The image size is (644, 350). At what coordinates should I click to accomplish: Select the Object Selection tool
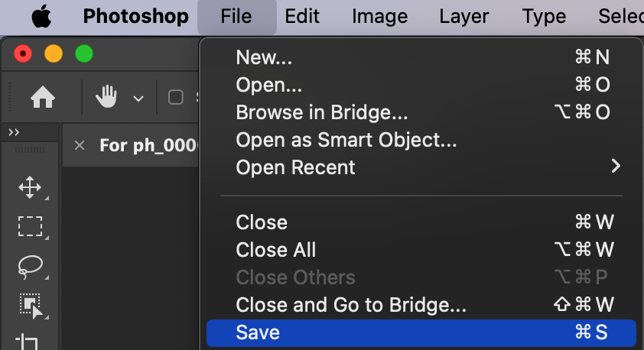tap(30, 305)
